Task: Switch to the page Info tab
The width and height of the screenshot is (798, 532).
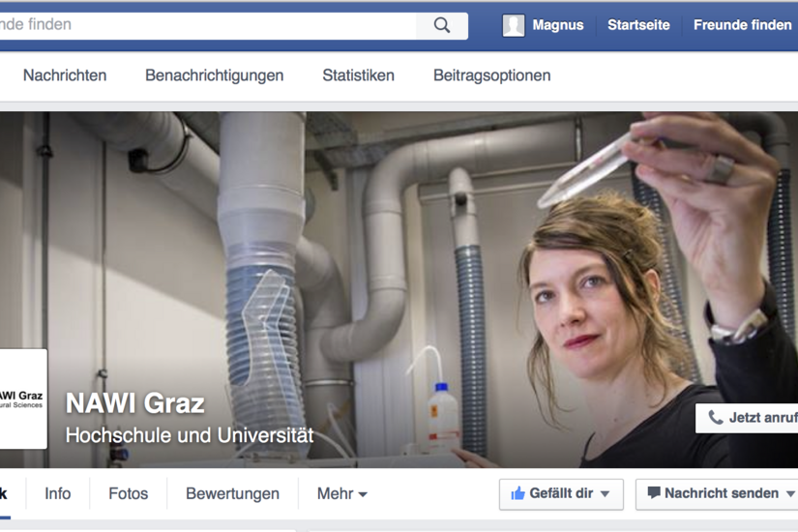Action: (x=57, y=493)
